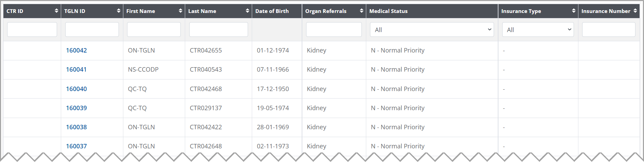Click the Insurance Number sort icon
The width and height of the screenshot is (644, 162).
[x=635, y=11]
